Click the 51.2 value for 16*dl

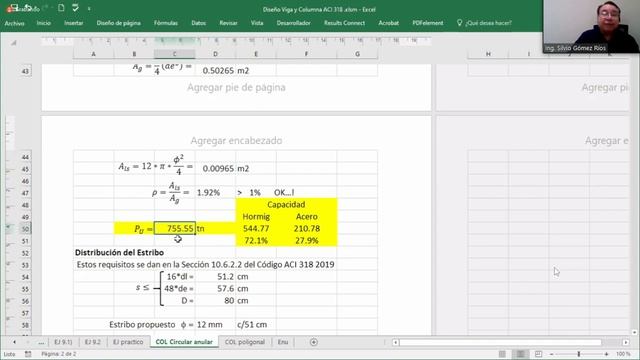[x=215, y=277]
